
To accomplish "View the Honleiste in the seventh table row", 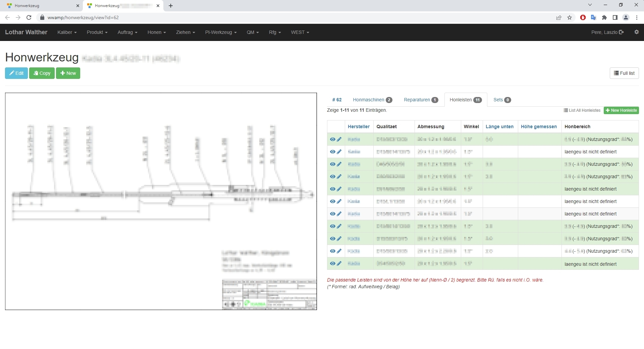I will pyautogui.click(x=332, y=214).
